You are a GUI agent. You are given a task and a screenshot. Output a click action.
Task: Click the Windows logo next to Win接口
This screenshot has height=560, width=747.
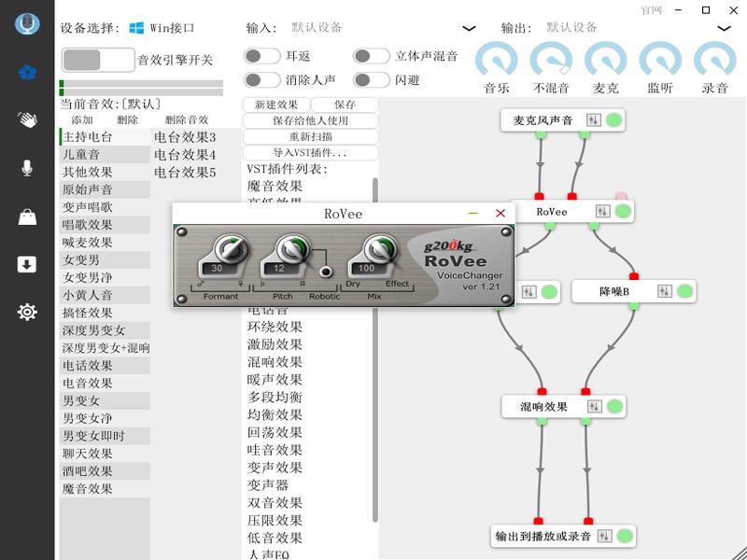pos(136,28)
